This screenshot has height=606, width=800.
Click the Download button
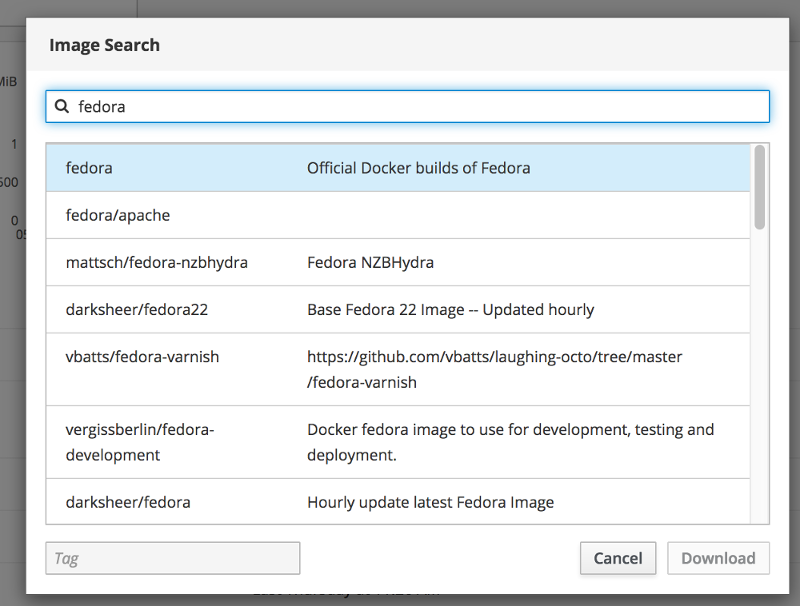pyautogui.click(x=718, y=558)
